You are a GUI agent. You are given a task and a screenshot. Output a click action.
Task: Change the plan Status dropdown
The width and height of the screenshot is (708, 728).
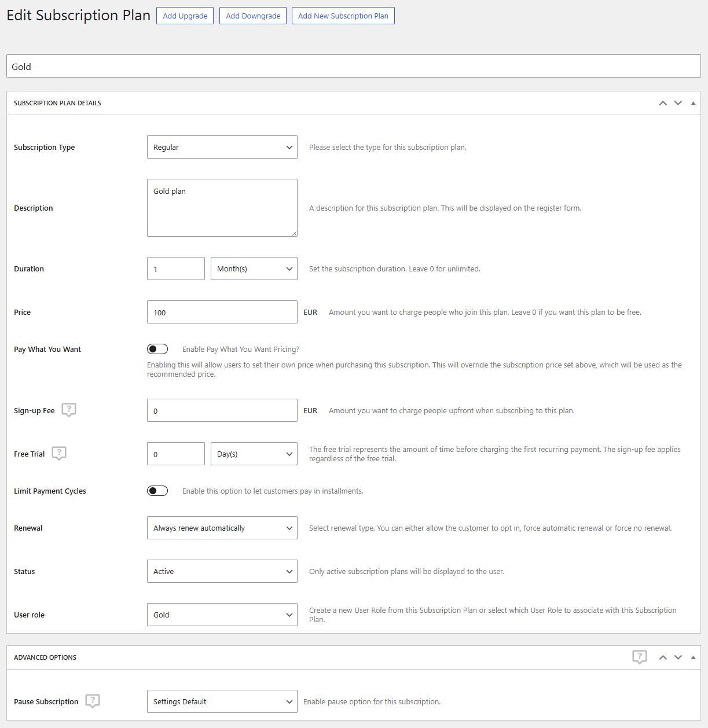[222, 571]
